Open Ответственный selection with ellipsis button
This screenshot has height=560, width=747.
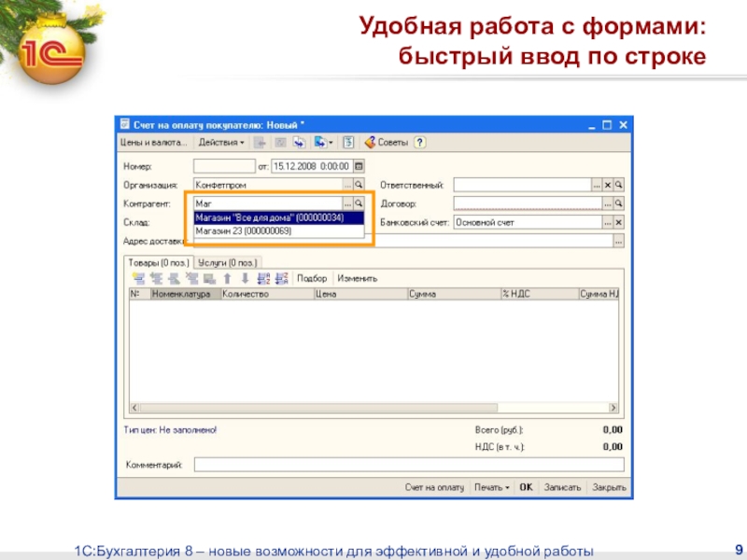(597, 185)
